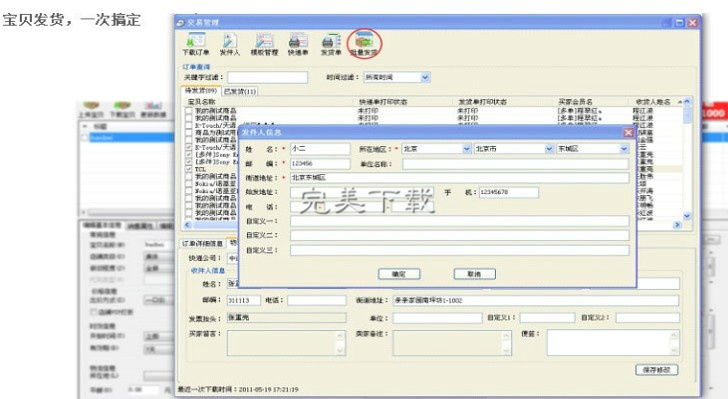Open the 时间过滤 time filter dropdown
The width and height of the screenshot is (728, 399).
click(425, 78)
